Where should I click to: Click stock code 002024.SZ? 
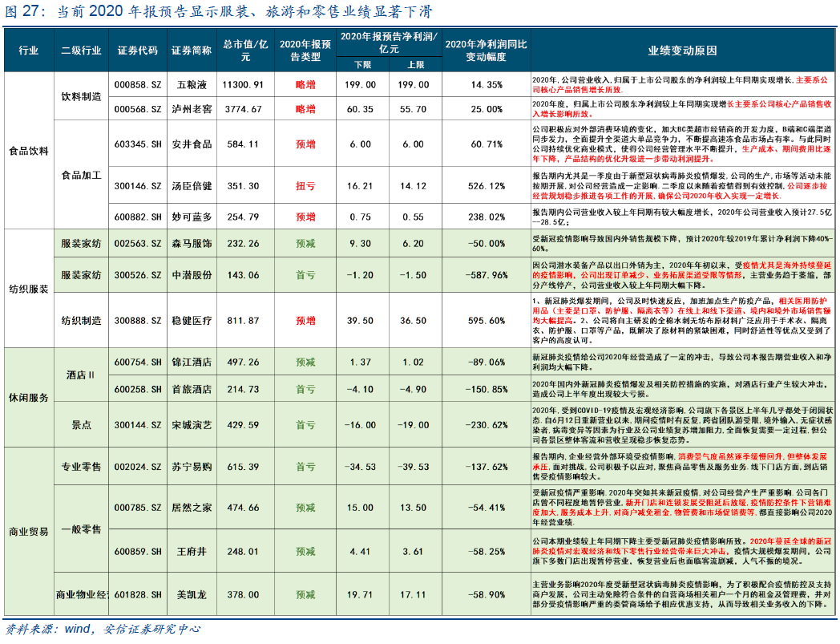(x=138, y=467)
